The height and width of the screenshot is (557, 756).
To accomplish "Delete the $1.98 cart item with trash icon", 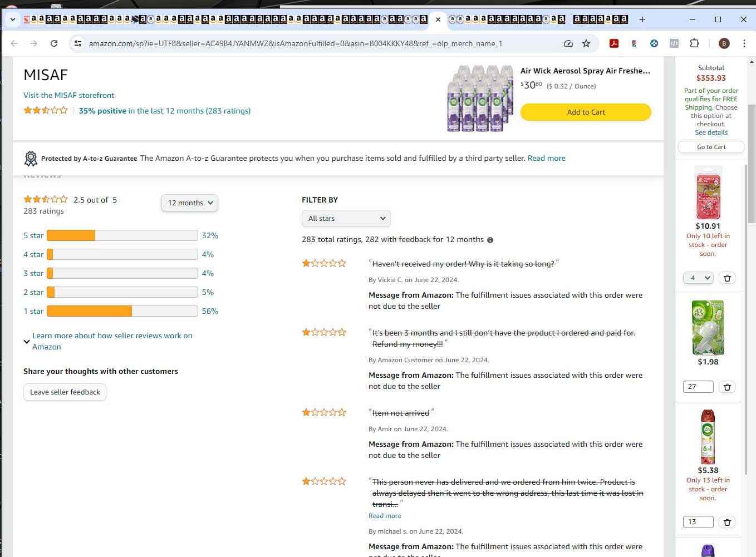I will click(x=727, y=387).
